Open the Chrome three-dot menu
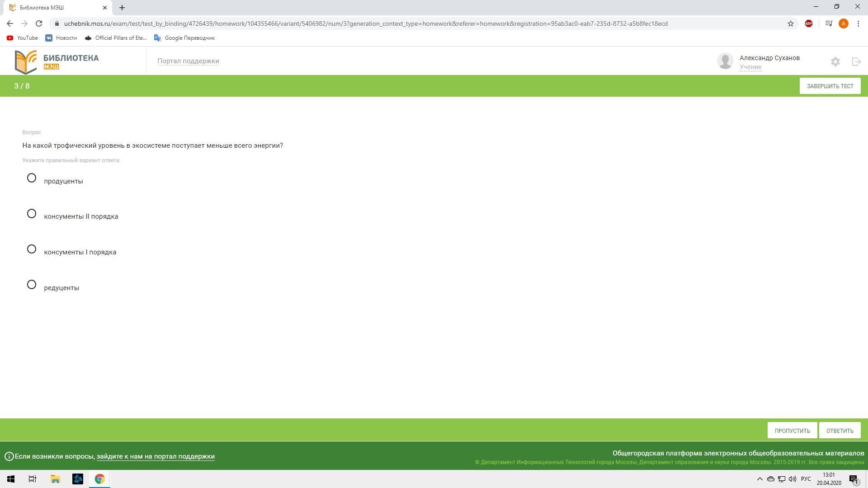The width and height of the screenshot is (868, 488). [858, 23]
